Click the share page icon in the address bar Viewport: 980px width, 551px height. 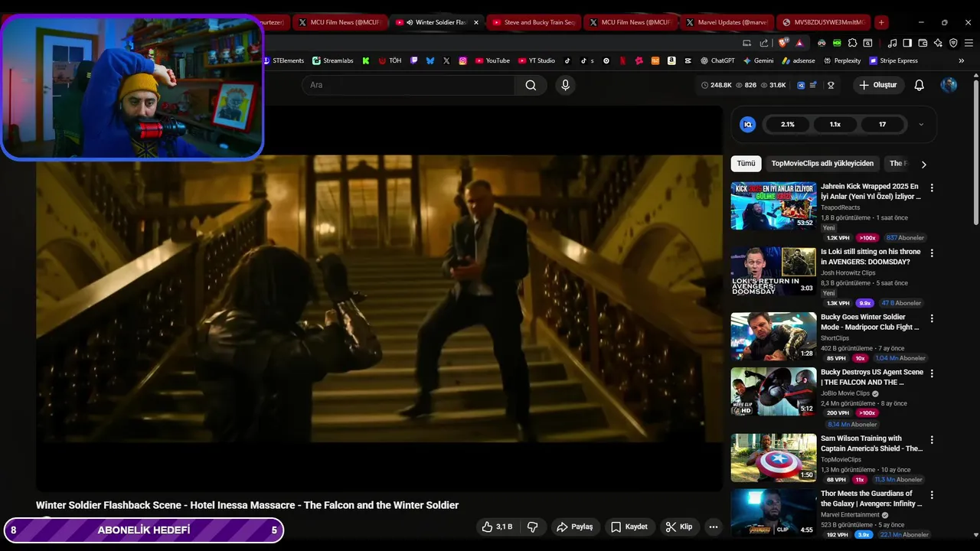(x=763, y=43)
